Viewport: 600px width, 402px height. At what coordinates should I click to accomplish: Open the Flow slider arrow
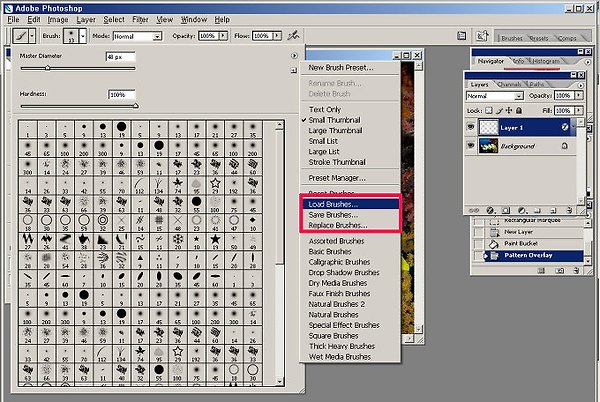point(277,36)
